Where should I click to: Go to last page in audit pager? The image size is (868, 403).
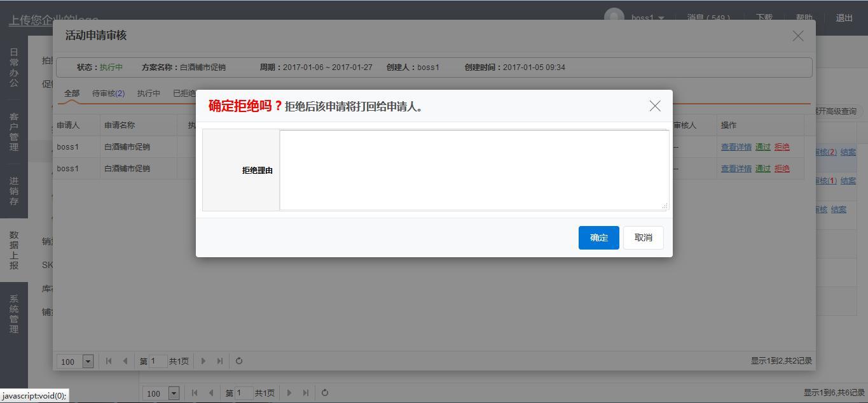[220, 361]
